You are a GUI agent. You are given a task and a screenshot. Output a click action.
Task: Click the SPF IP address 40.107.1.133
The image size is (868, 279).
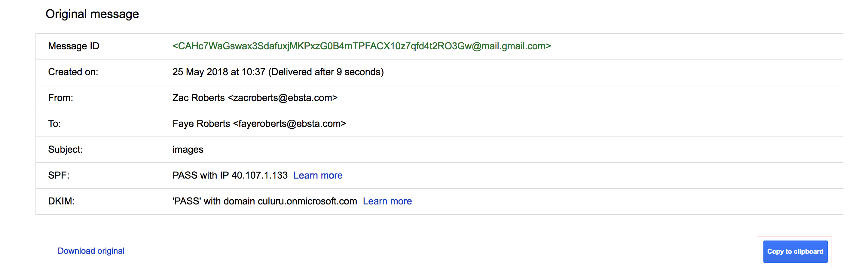click(259, 175)
